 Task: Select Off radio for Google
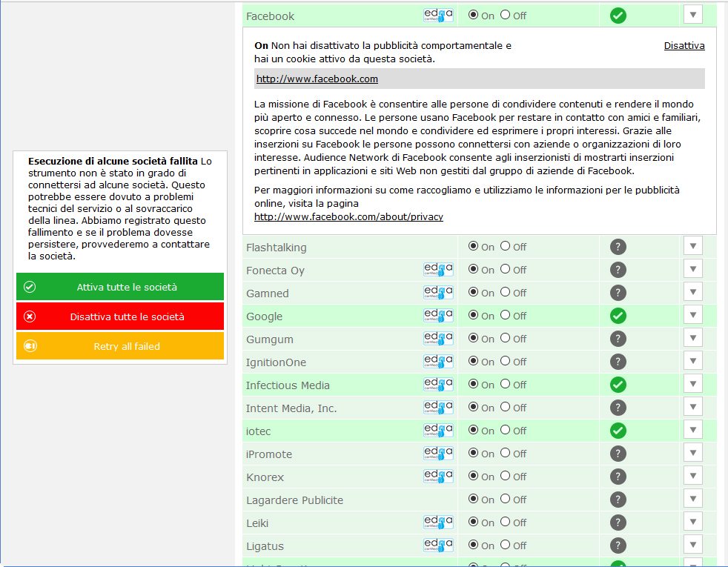(505, 316)
